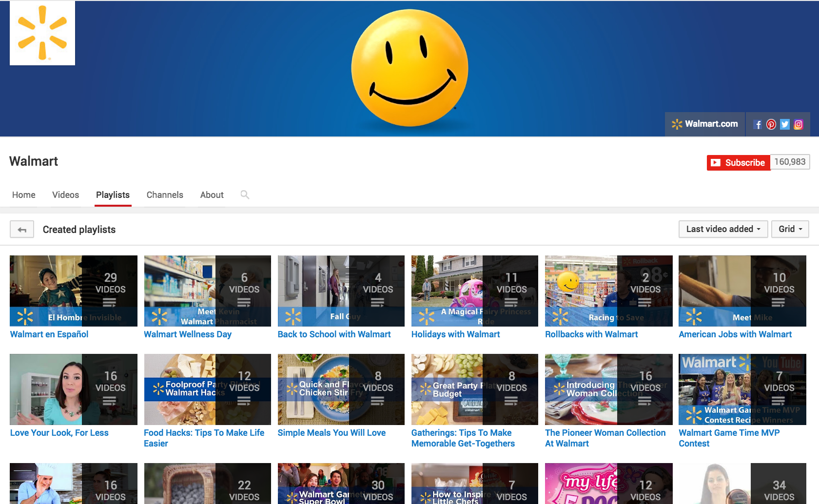Open the Little Chefs playlist with 7 videos
The width and height of the screenshot is (819, 504).
click(475, 484)
